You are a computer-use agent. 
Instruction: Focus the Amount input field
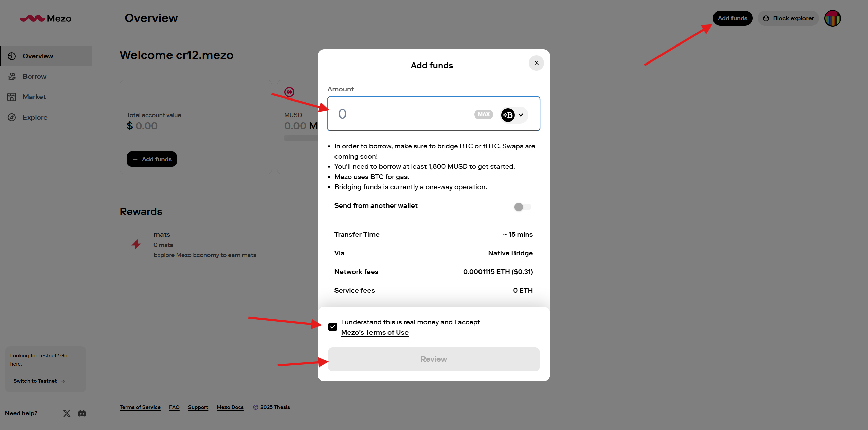click(401, 114)
